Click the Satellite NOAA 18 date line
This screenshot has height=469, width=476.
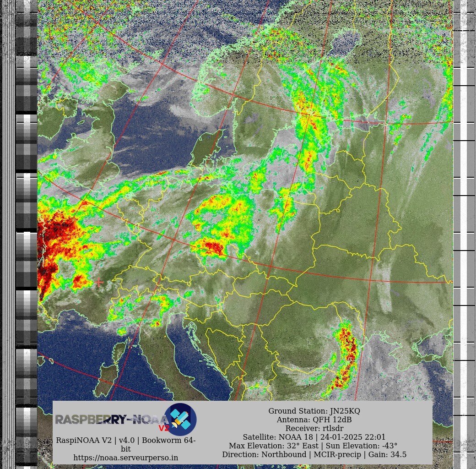[314, 437]
